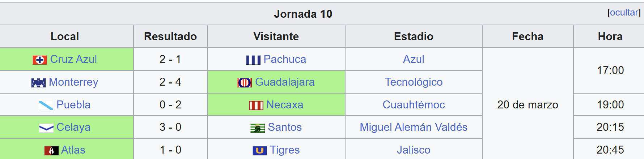Open the Guadalajara team link

(285, 82)
